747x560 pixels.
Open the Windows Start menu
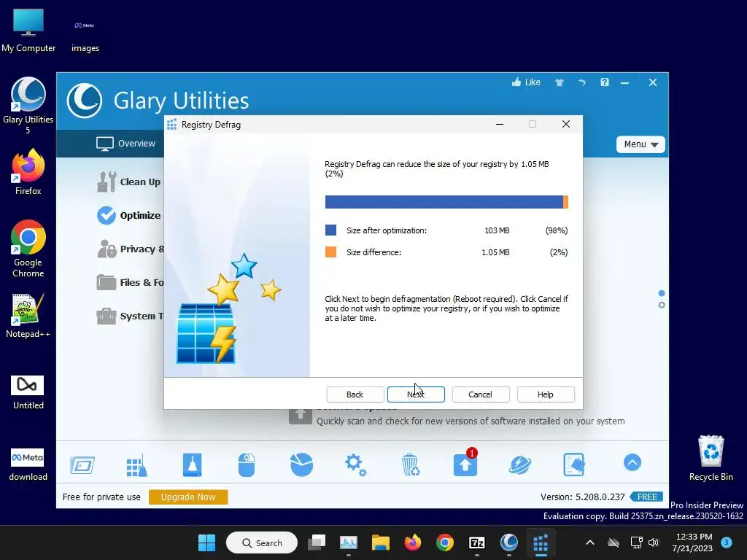click(x=206, y=542)
